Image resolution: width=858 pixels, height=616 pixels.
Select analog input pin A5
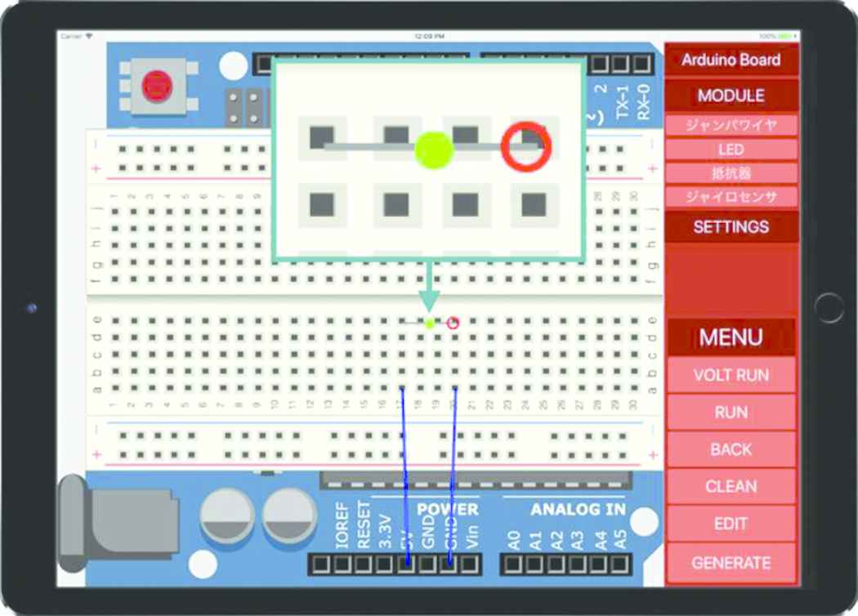pyautogui.click(x=619, y=564)
